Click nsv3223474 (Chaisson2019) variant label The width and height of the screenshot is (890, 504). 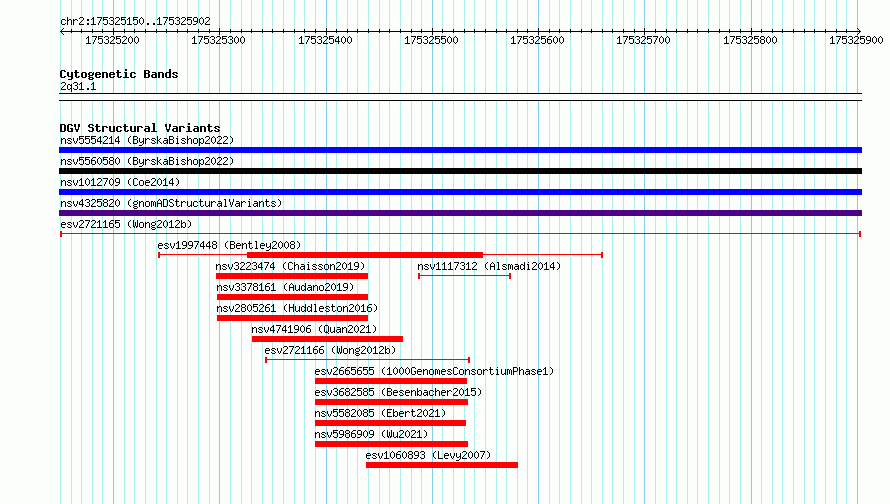[290, 266]
